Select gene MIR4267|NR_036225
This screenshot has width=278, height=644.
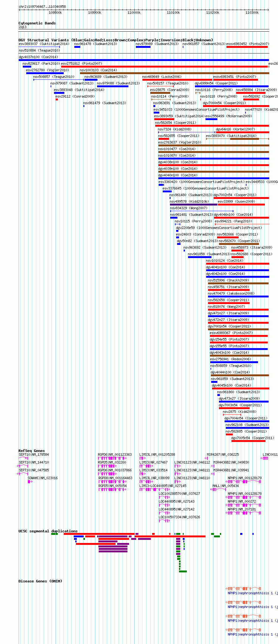[223, 454]
